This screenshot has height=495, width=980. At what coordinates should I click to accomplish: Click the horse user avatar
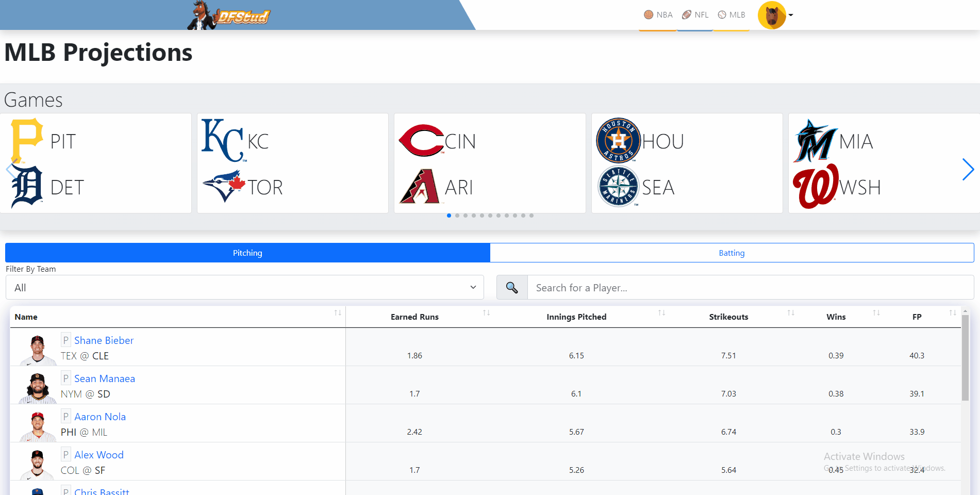coord(772,15)
